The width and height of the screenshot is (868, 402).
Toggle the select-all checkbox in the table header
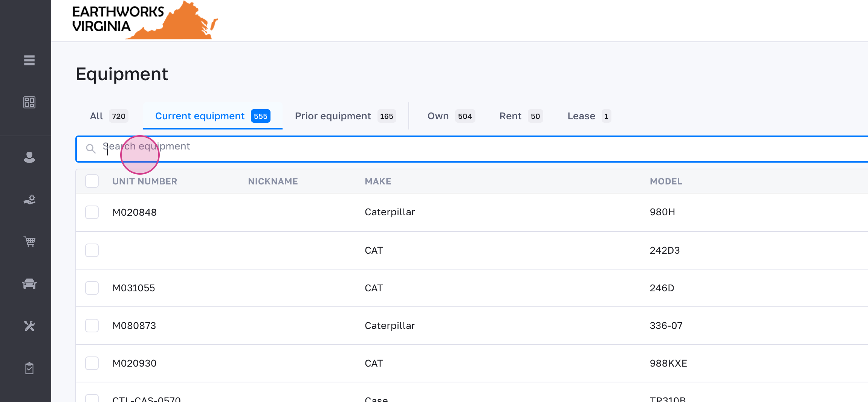pos(92,181)
